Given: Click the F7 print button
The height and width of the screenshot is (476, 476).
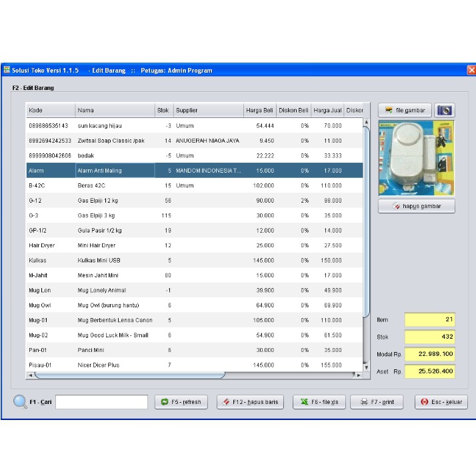Looking at the screenshot, I should tap(377, 402).
